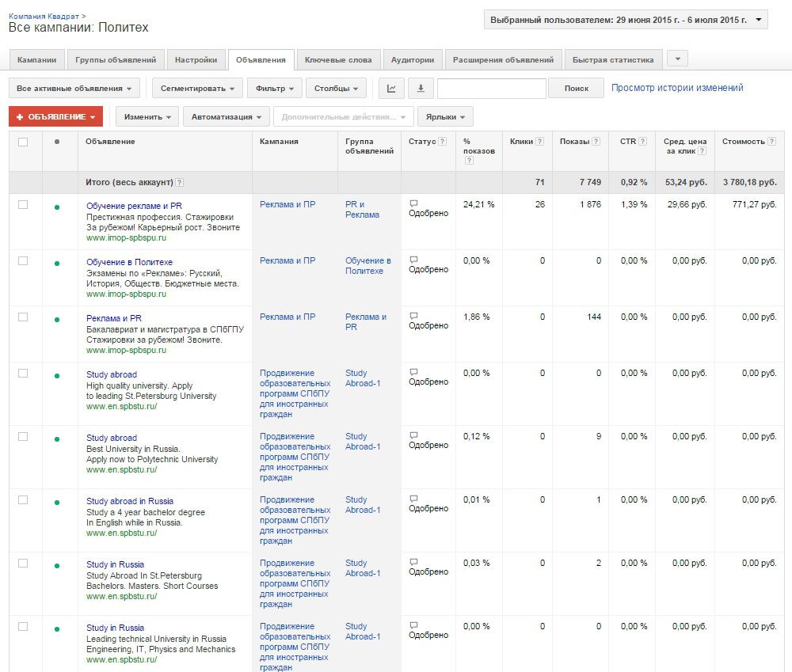Click speech bubble icon in Study abroad in Russia row
The width and height of the screenshot is (792, 672).
(x=413, y=499)
